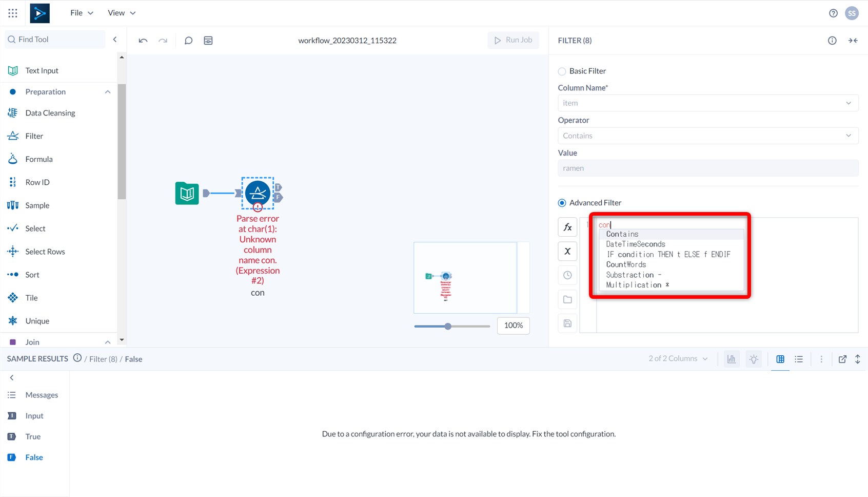Choose Contains from autocomplete suggestions

(x=622, y=234)
